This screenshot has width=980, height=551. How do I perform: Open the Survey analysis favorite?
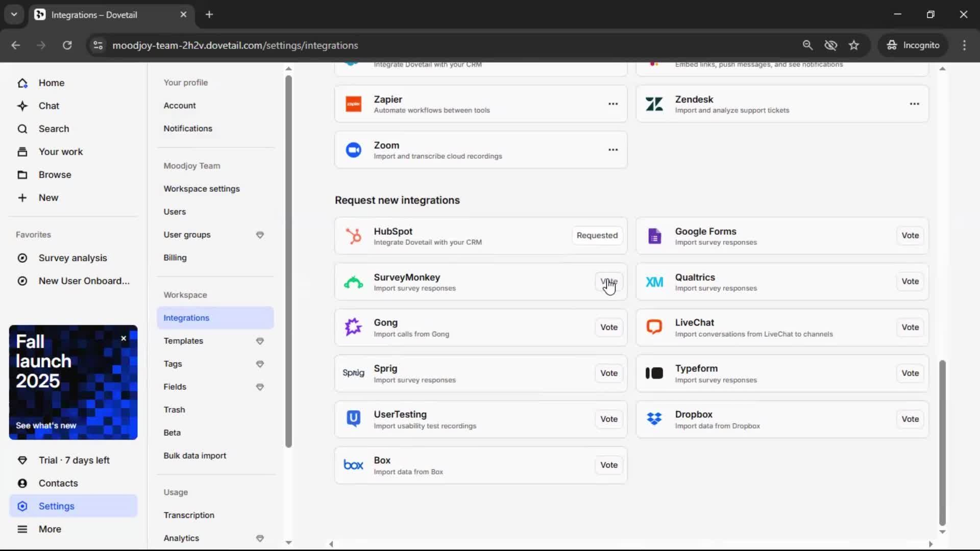[x=72, y=258]
